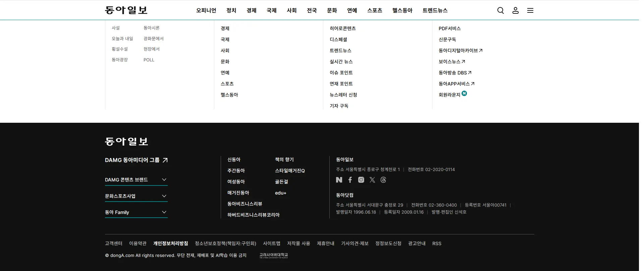The width and height of the screenshot is (644, 271).
Task: Open the 회원라운지 link
Action: (453, 95)
